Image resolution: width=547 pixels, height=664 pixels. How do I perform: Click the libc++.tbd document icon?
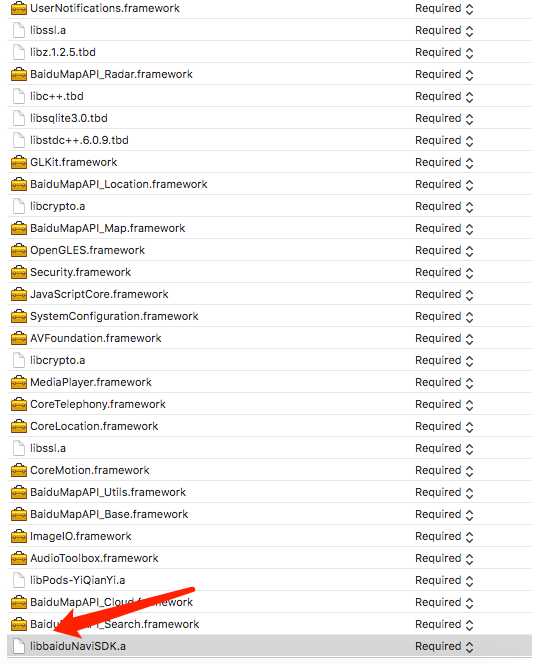pos(19,97)
